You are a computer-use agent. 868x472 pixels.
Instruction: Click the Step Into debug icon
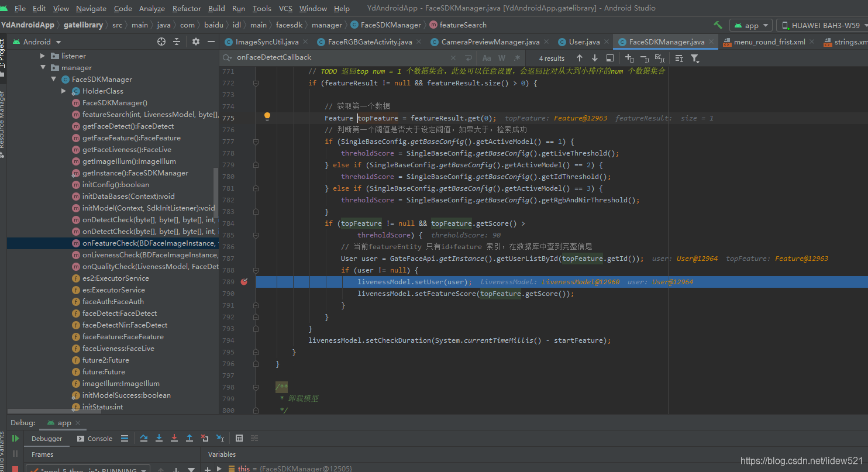pos(159,438)
